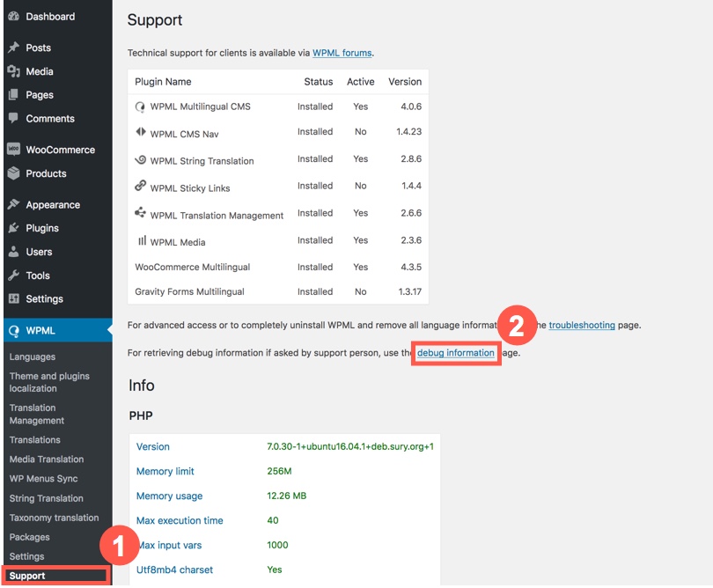Open WP Menus Sync submenu
This screenshot has width=713, height=588.
[x=43, y=478]
